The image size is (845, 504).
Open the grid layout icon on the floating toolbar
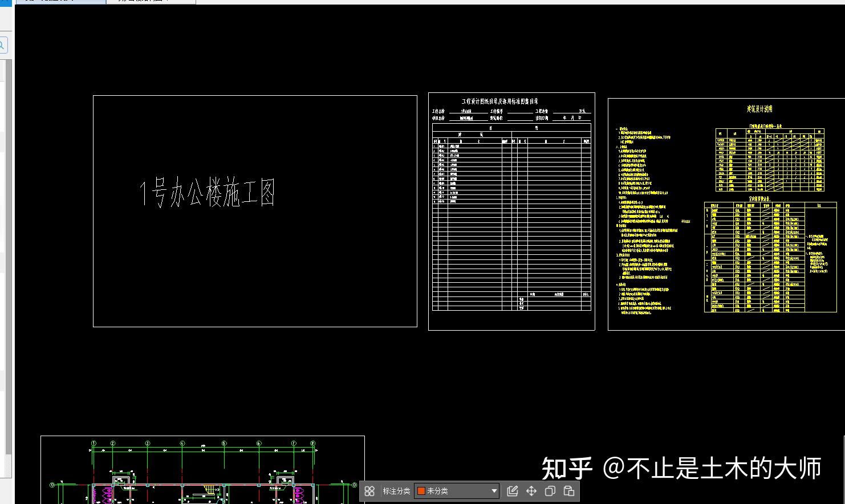coord(369,490)
